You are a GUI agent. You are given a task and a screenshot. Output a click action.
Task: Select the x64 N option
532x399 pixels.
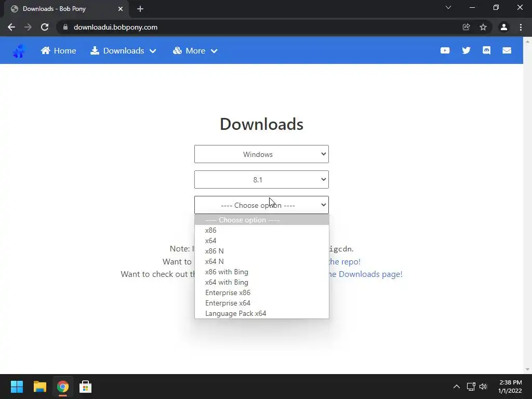262,262
